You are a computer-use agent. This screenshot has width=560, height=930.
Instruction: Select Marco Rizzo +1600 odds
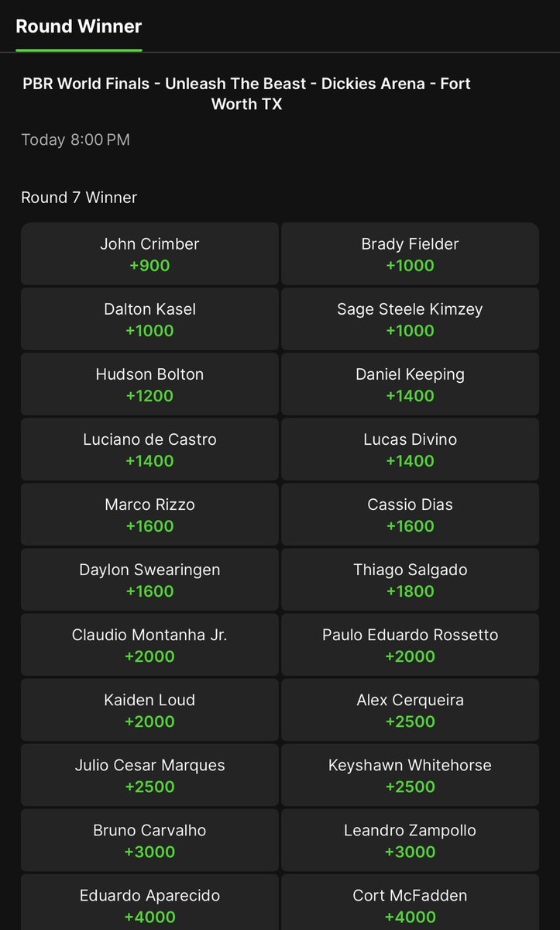point(149,515)
